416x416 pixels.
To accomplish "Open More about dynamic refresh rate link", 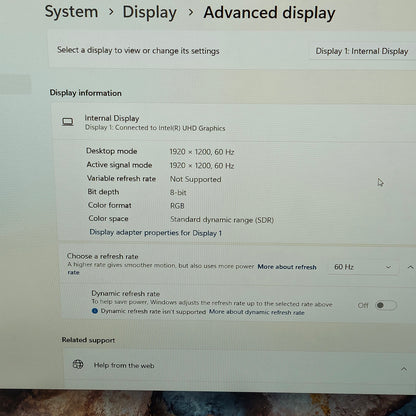I will pyautogui.click(x=256, y=312).
